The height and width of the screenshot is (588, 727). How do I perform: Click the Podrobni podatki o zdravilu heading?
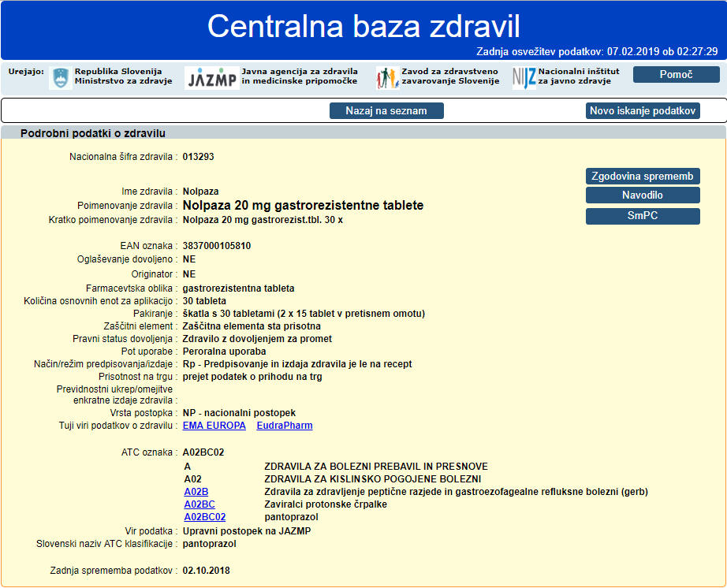coord(93,133)
